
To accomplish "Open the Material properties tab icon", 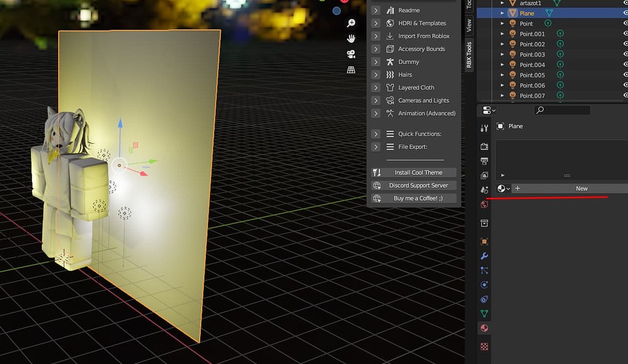I will (484, 328).
